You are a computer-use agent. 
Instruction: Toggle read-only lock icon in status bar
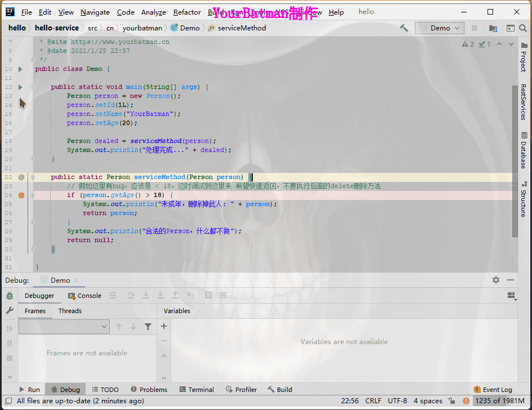pyautogui.click(x=452, y=401)
